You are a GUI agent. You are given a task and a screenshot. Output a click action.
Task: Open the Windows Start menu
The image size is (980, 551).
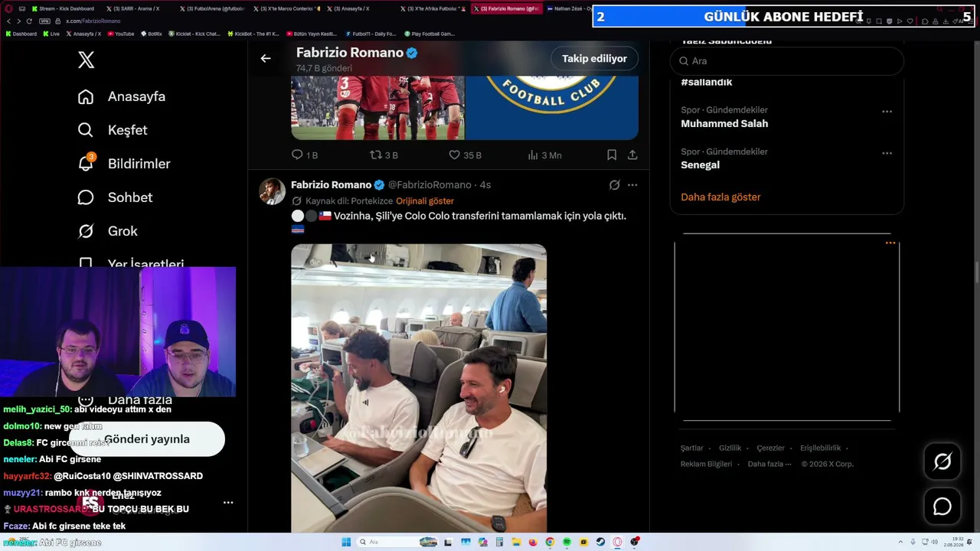click(x=346, y=543)
